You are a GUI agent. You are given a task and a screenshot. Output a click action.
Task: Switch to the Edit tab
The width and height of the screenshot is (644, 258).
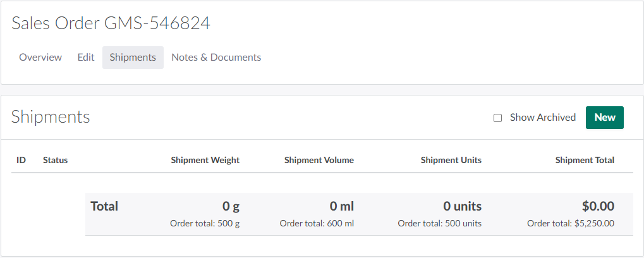coord(86,58)
